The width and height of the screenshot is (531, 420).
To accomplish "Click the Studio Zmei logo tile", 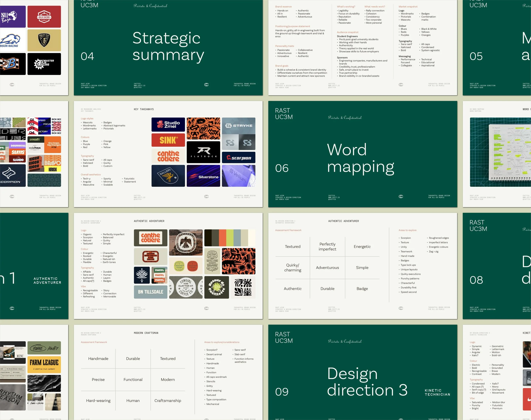I will coord(168,124).
